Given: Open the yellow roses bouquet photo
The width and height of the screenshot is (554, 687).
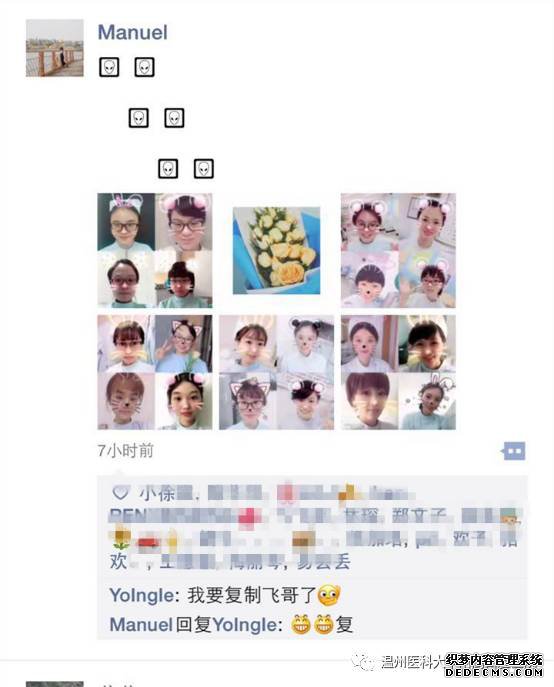Looking at the screenshot, I should [277, 251].
